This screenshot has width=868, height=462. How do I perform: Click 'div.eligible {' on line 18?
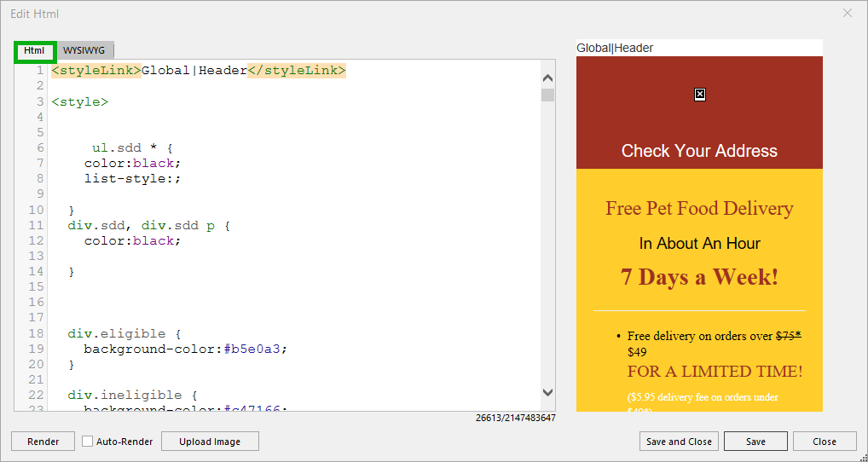[x=124, y=333]
